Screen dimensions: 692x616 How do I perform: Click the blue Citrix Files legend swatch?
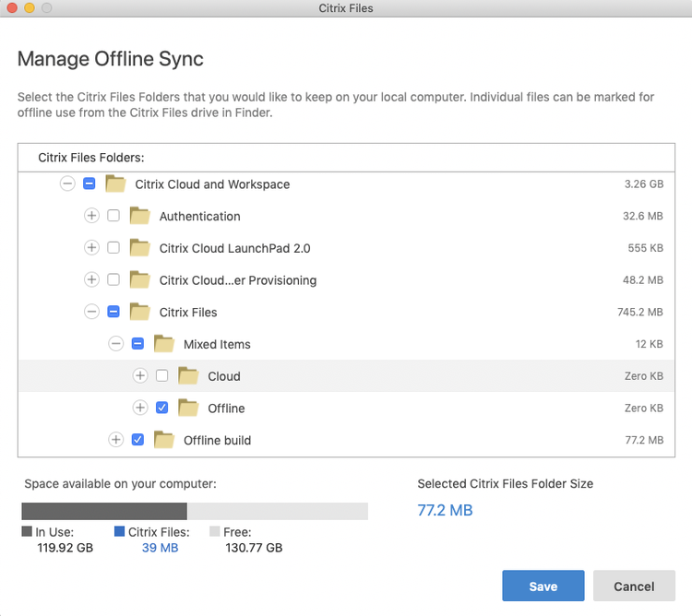(x=119, y=531)
